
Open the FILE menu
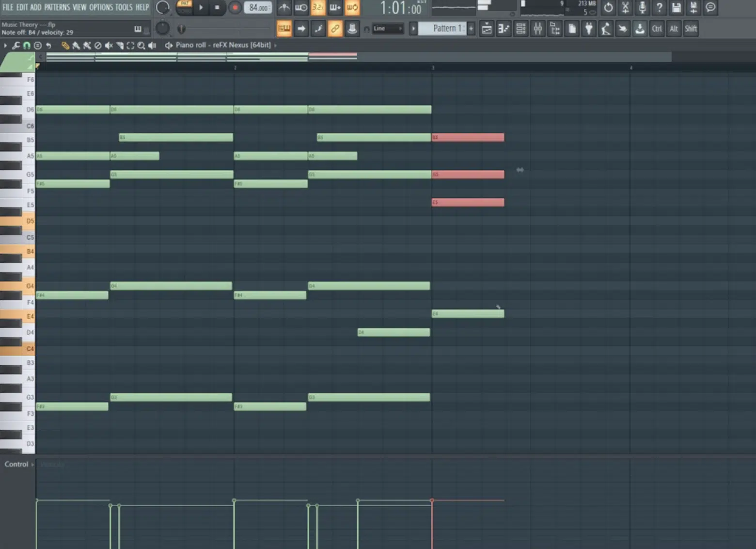[x=8, y=7]
